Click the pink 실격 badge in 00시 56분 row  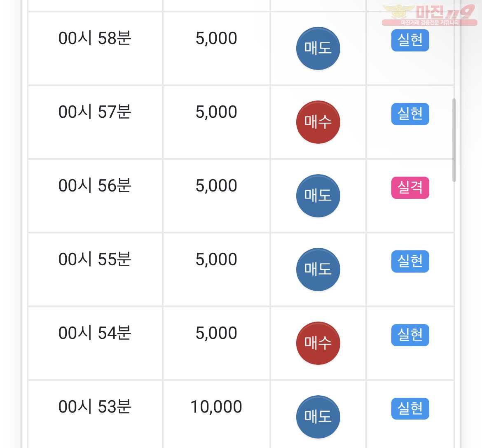point(410,188)
